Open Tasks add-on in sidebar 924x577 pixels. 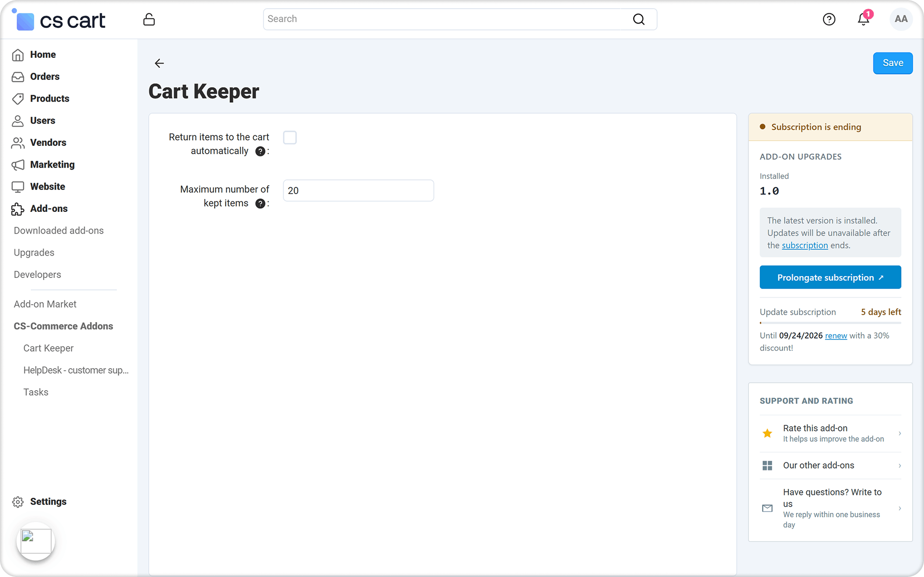36,393
